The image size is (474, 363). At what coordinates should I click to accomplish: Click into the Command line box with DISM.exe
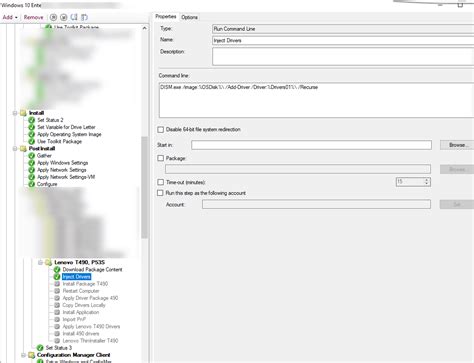coord(316,100)
